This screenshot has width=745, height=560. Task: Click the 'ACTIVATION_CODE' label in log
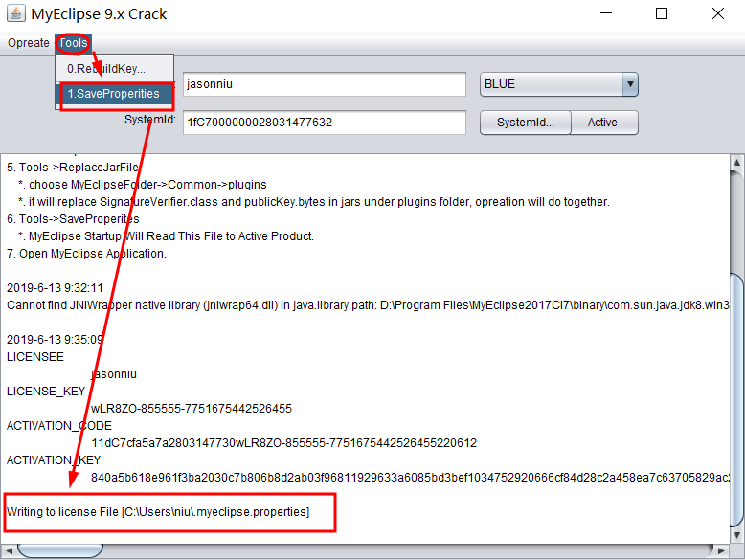[59, 426]
